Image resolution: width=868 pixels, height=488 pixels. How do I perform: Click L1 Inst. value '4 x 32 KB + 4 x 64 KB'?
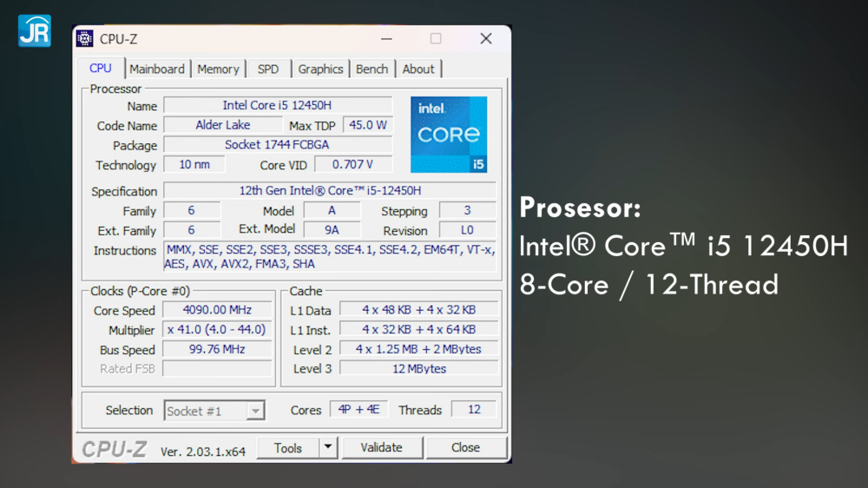[419, 330]
